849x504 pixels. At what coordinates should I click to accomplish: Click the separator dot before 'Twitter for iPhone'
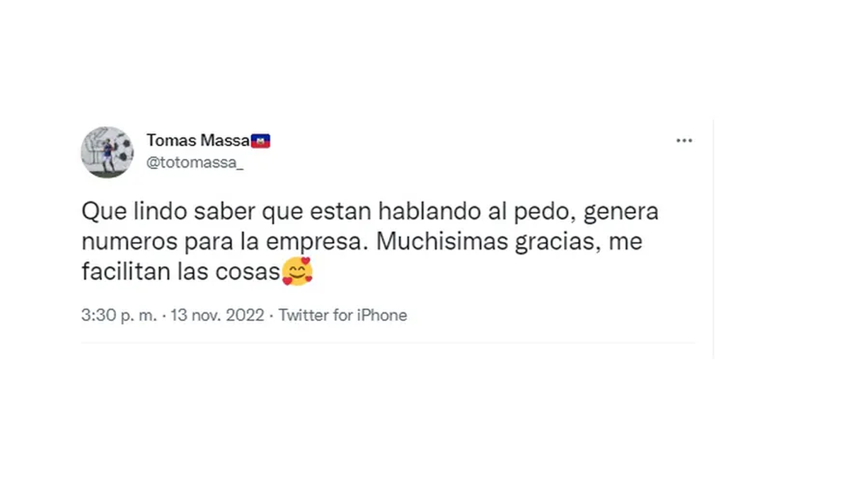coord(271,315)
